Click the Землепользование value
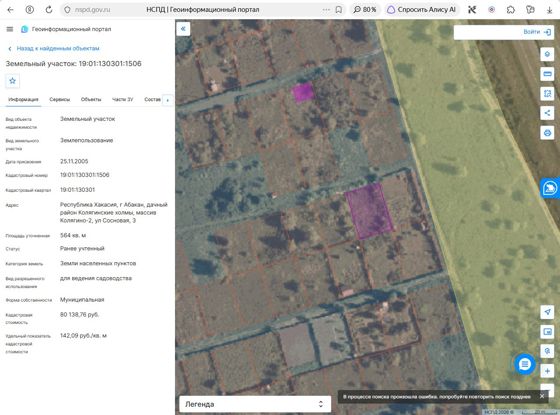This screenshot has height=415, width=560. [86, 140]
